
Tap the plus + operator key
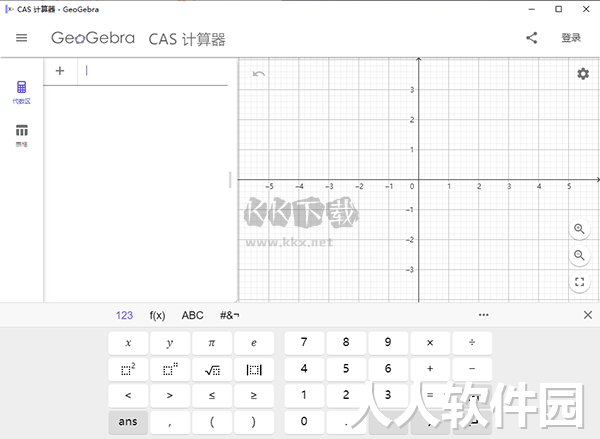[430, 369]
